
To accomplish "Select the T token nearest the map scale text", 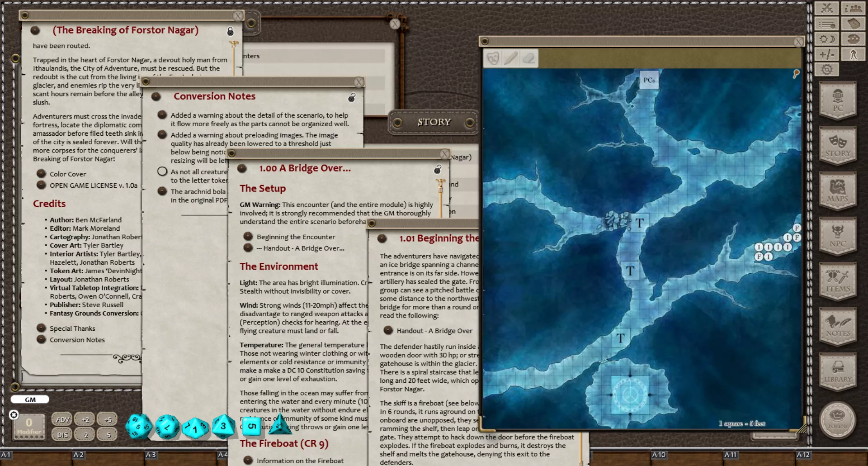I will point(620,338).
